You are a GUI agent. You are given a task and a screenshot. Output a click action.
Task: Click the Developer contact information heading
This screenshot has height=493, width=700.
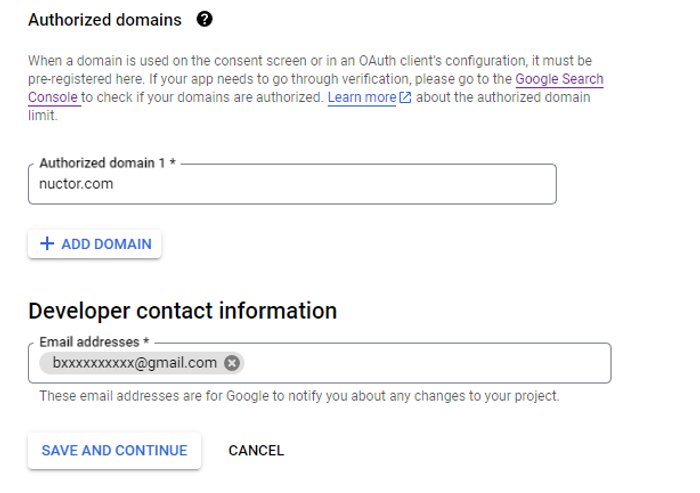pyautogui.click(x=183, y=311)
